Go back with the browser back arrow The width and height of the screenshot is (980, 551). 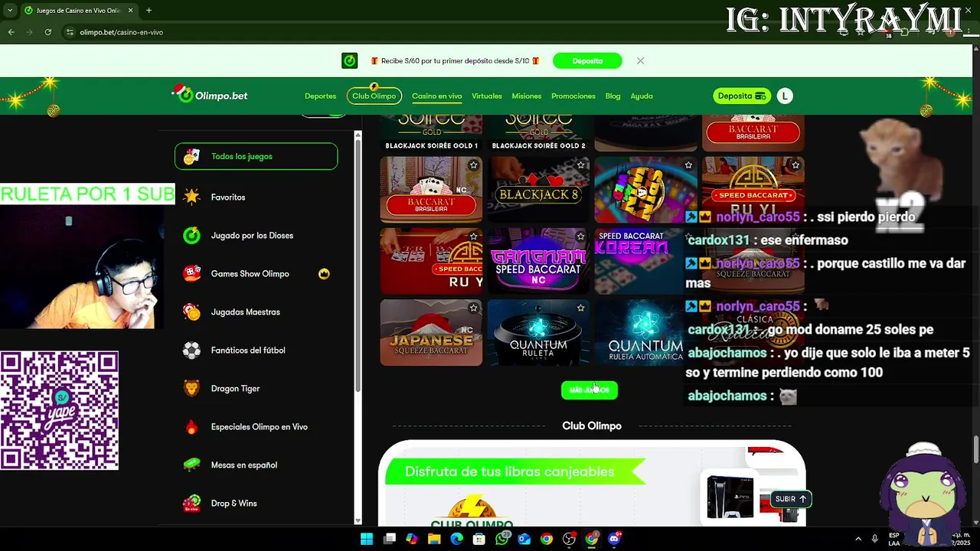[x=11, y=32]
